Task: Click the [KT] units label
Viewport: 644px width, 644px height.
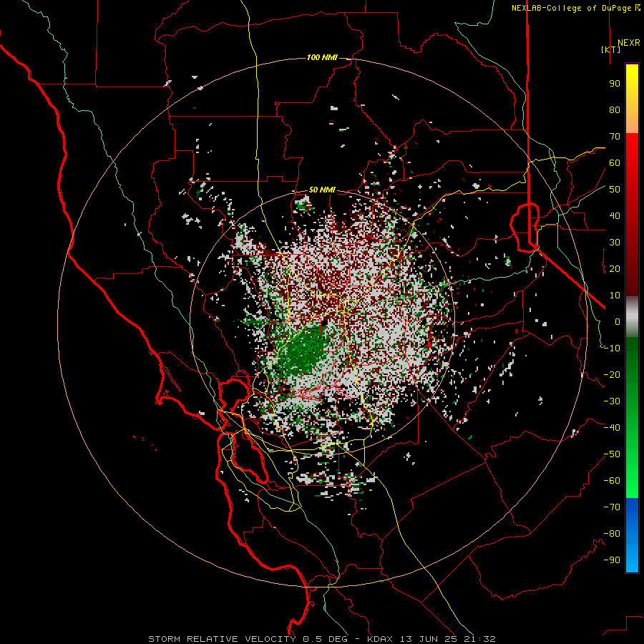Action: click(x=610, y=49)
